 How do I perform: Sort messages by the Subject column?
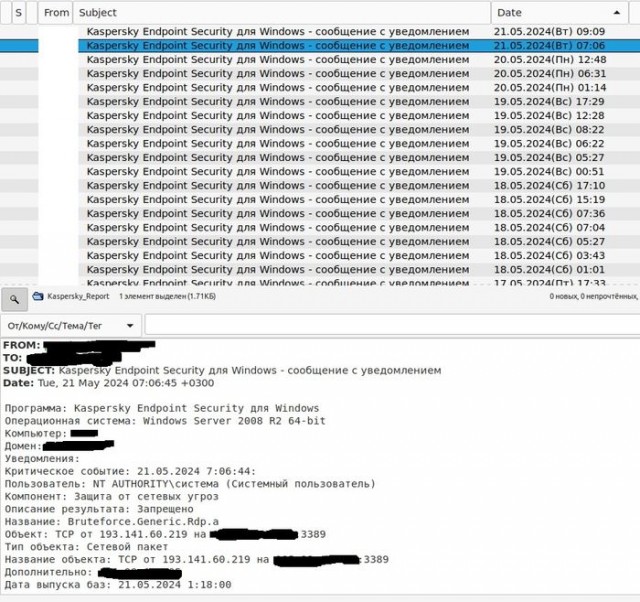tap(282, 13)
